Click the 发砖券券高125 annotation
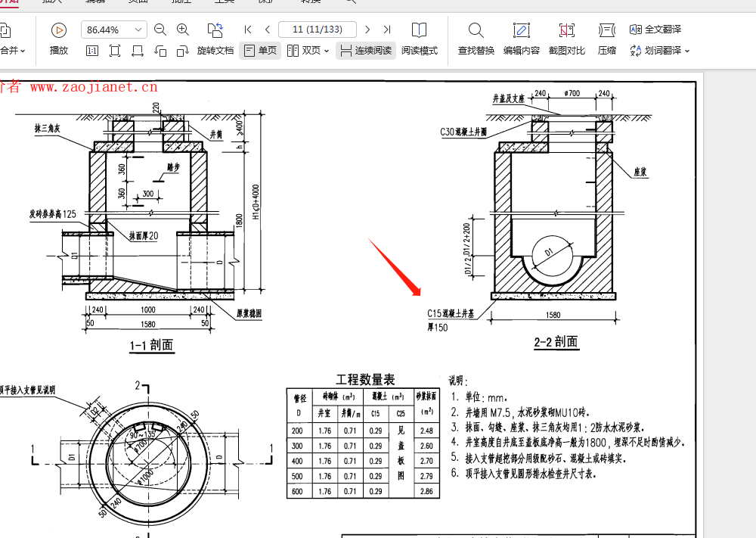 53,213
